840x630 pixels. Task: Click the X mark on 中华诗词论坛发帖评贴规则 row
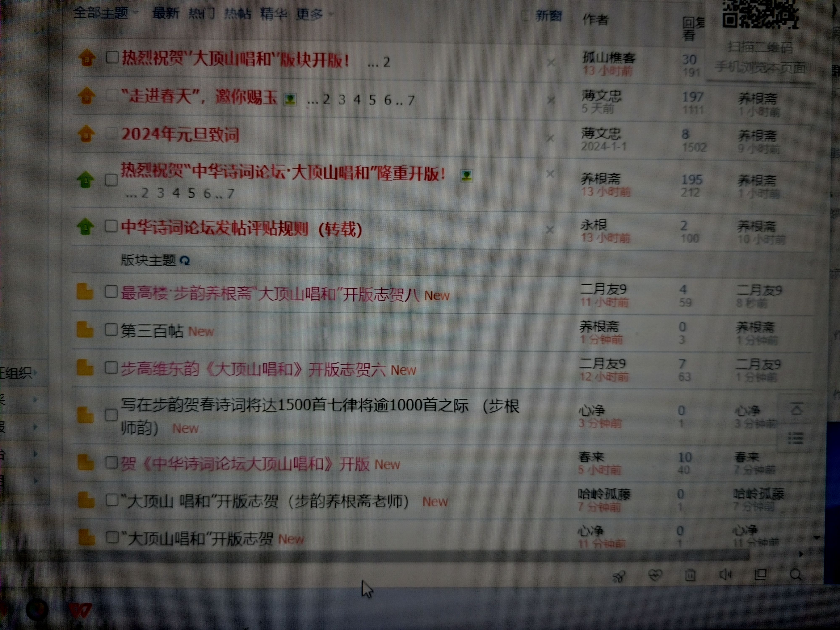550,230
